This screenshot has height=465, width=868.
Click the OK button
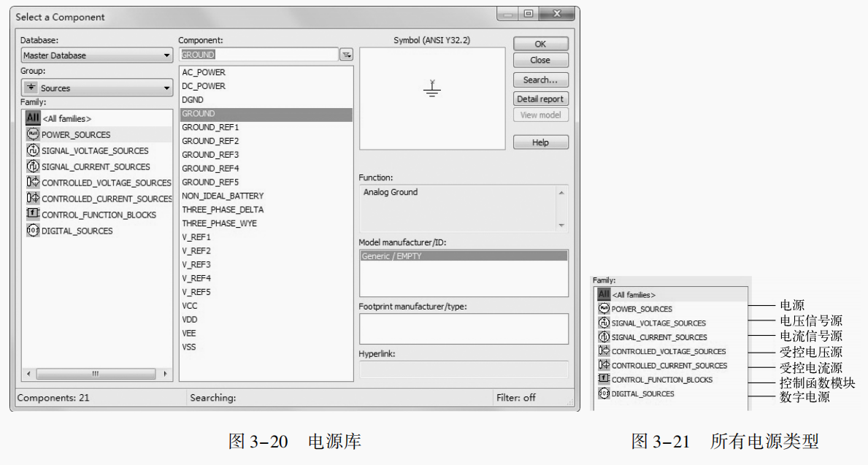[x=539, y=43]
